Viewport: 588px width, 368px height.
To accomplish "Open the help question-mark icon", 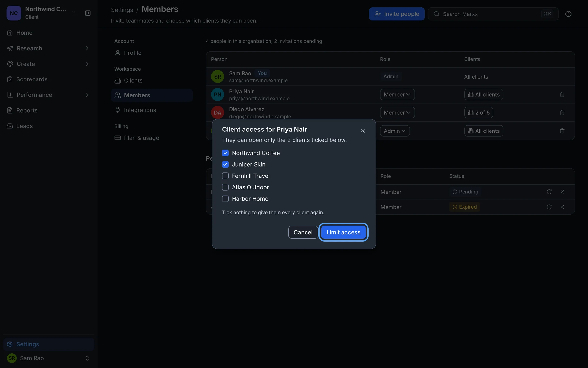I will (x=568, y=14).
